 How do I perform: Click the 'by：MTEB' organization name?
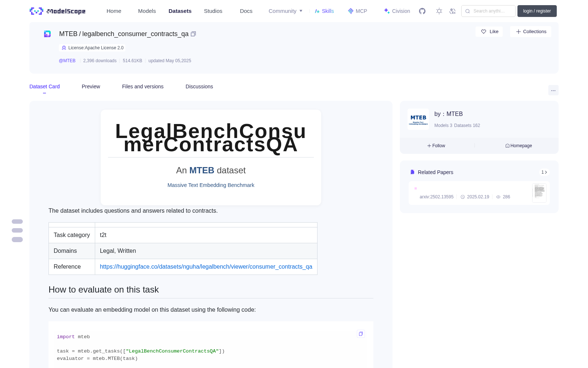click(x=448, y=114)
